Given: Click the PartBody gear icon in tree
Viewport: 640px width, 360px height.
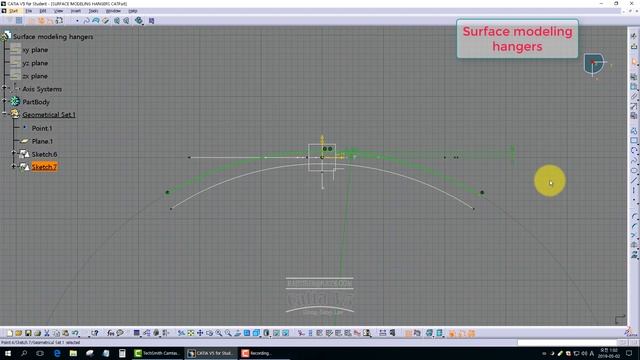Looking at the screenshot, I should (15, 102).
